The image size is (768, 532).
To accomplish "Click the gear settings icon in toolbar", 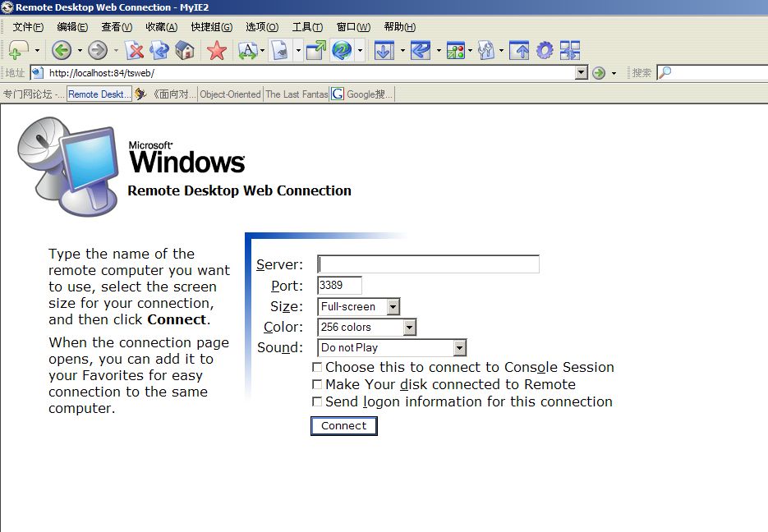I will [x=545, y=51].
